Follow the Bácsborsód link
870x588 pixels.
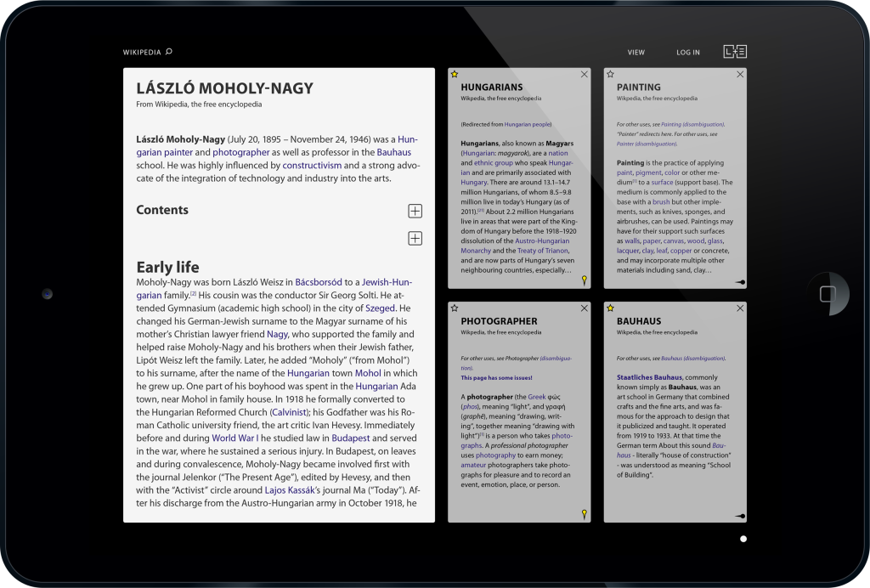tap(319, 282)
